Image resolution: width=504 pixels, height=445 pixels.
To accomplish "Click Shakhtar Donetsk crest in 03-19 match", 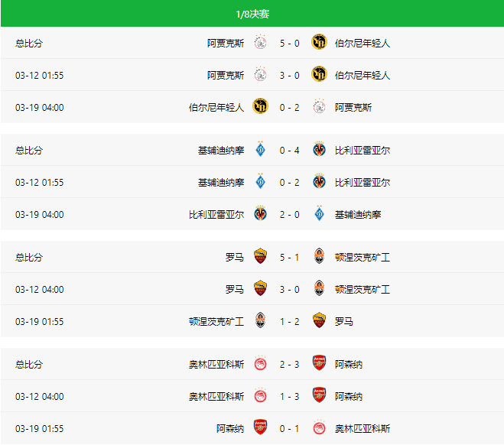I will pos(260,320).
